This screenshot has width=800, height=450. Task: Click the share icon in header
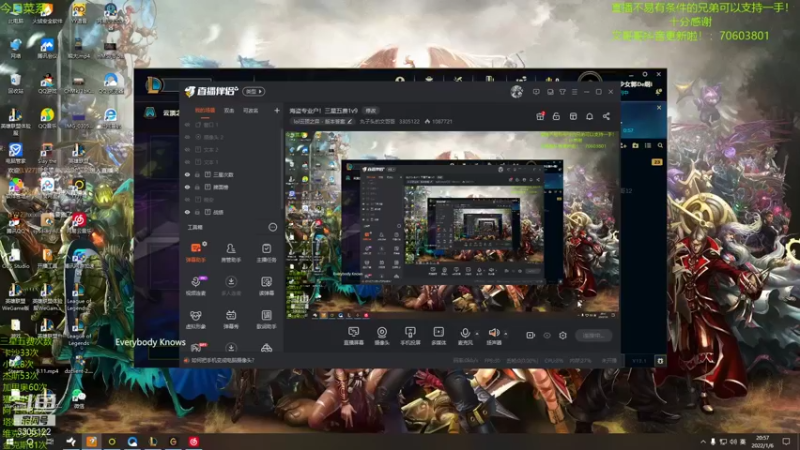[x=606, y=116]
